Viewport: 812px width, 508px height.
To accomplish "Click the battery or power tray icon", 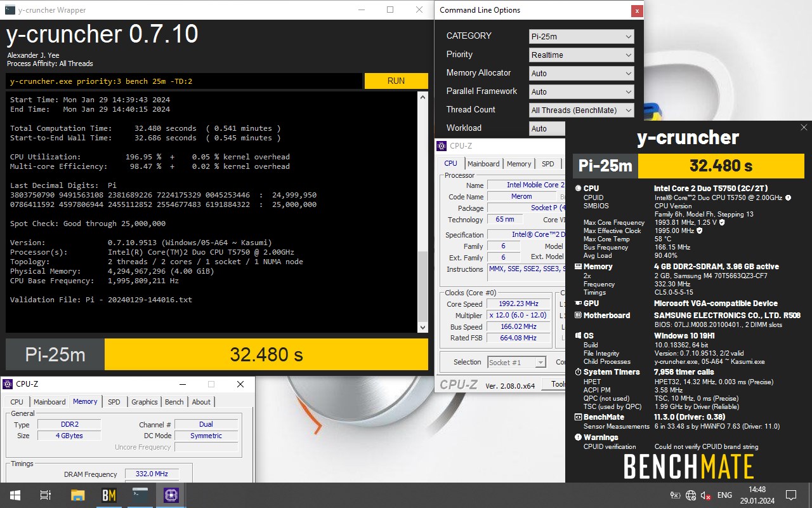I will click(x=676, y=495).
